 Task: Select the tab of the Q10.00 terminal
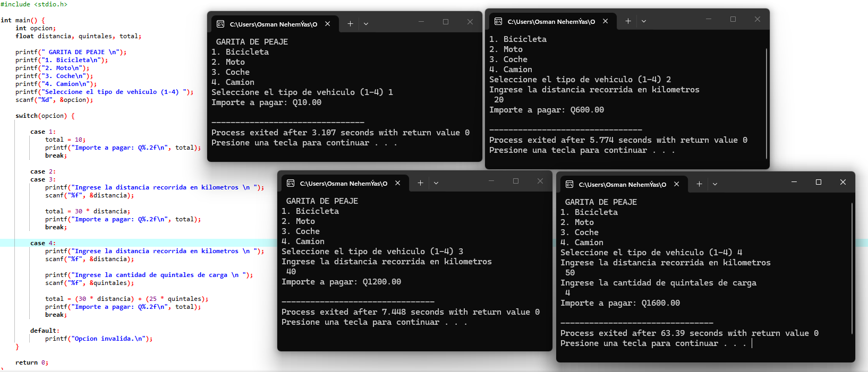(273, 24)
